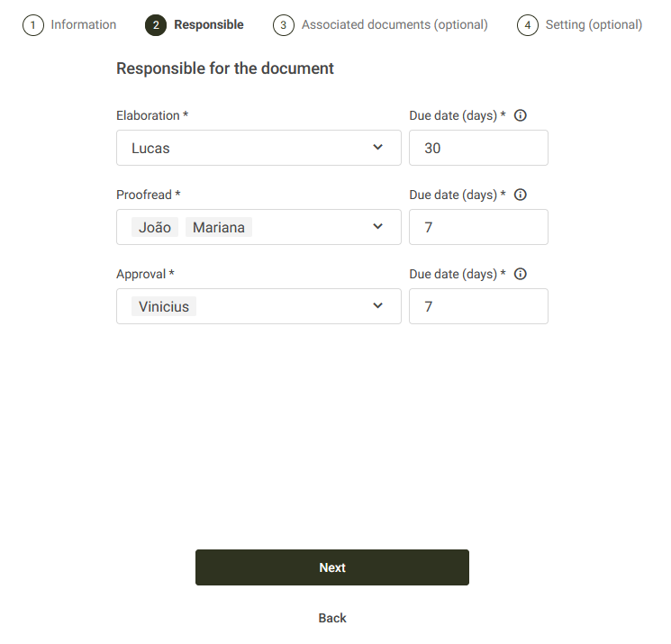This screenshot has height=644, width=671.
Task: Click info icon beside Elaboration due date
Action: 520,115
